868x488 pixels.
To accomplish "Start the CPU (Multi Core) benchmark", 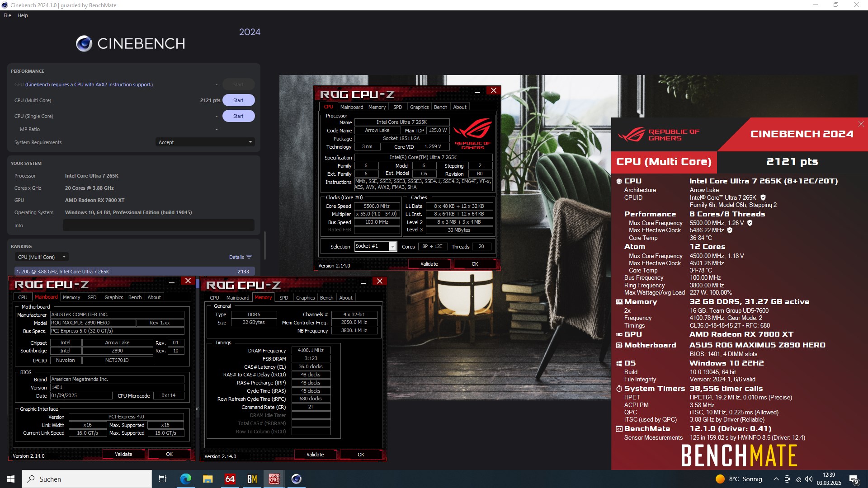I will pyautogui.click(x=238, y=100).
